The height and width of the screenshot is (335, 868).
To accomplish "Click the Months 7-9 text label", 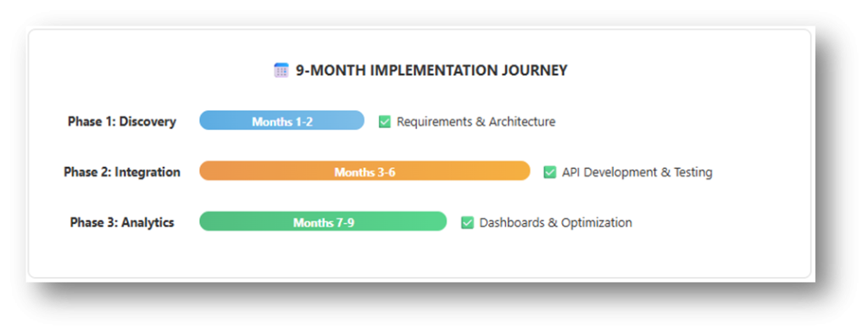I will click(x=324, y=222).
